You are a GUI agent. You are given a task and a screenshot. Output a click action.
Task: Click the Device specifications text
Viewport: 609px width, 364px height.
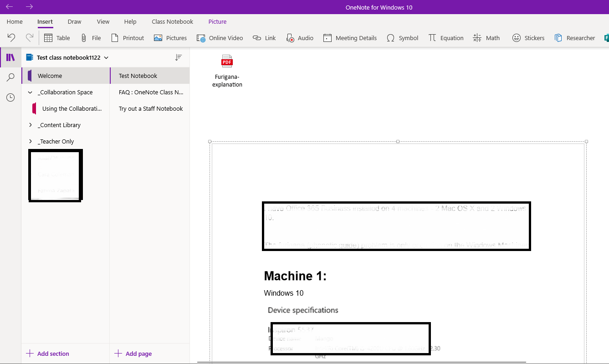pyautogui.click(x=303, y=310)
